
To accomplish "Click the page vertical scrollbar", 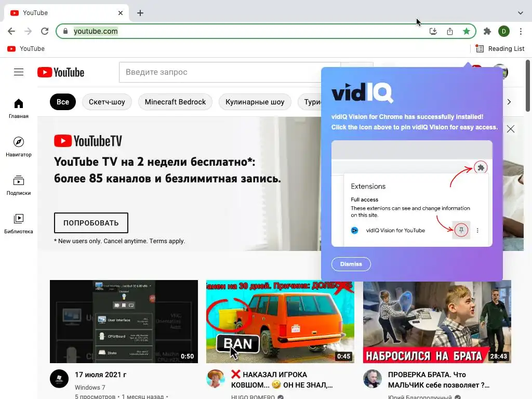I will click(x=528, y=86).
